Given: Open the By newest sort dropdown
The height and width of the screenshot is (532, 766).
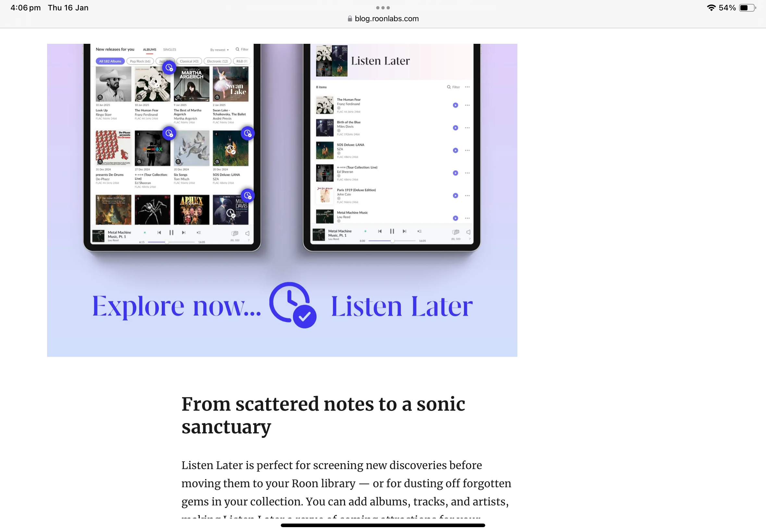Looking at the screenshot, I should coord(219,50).
